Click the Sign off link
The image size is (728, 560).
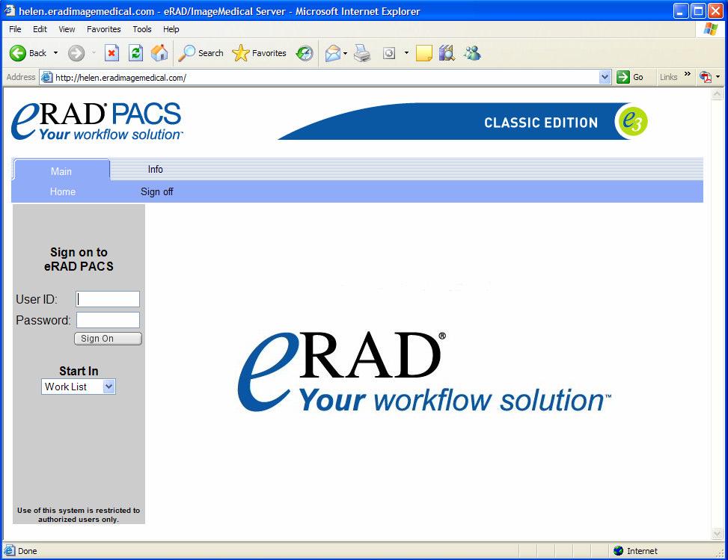157,191
